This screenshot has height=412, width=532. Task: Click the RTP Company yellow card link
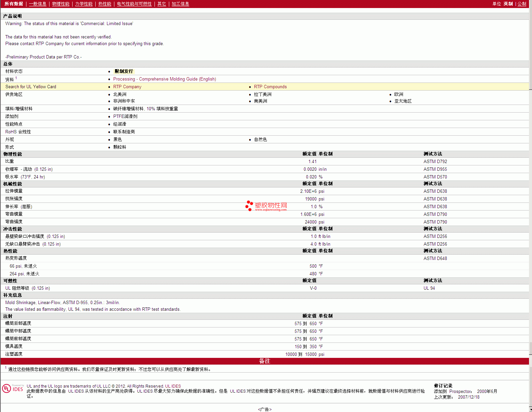pos(127,87)
